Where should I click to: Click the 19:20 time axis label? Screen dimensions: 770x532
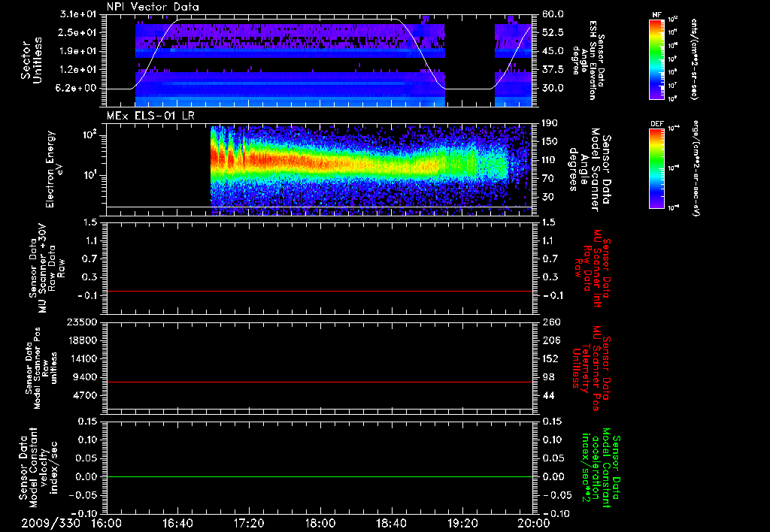point(462,523)
